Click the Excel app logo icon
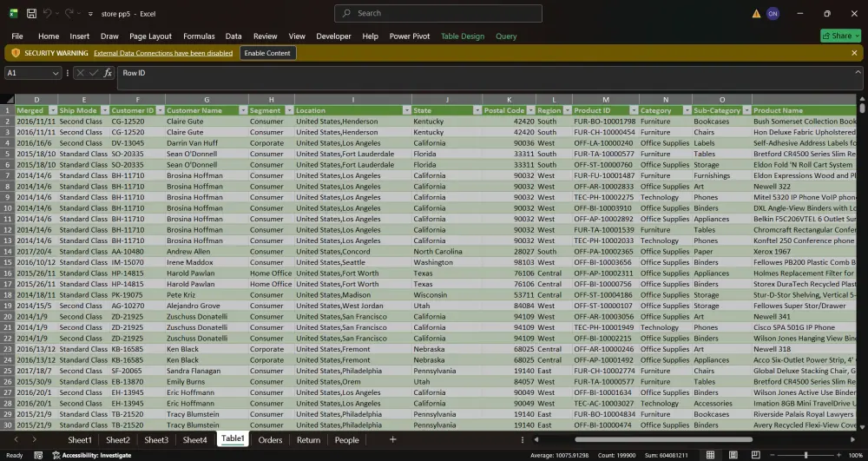This screenshot has width=868, height=461. pos(13,13)
